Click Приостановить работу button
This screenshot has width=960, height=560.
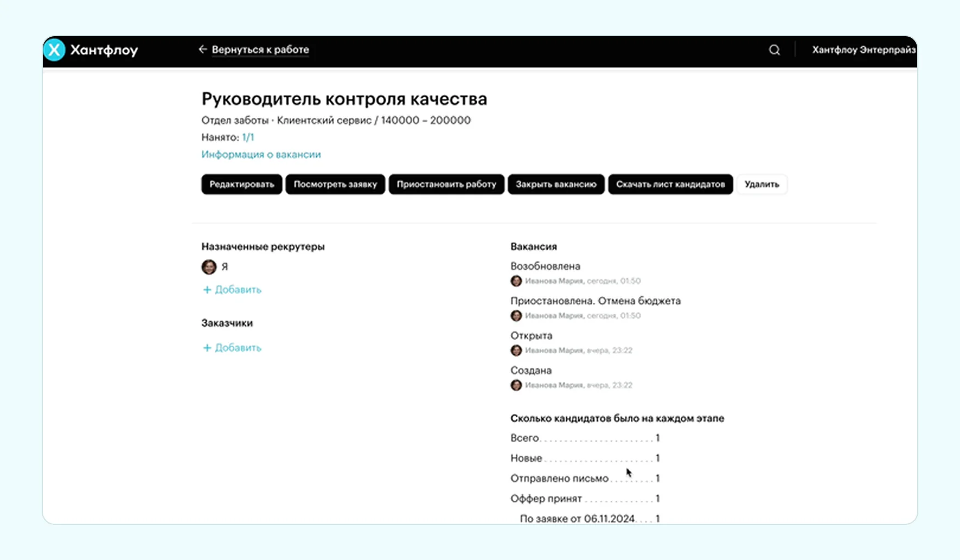[447, 184]
